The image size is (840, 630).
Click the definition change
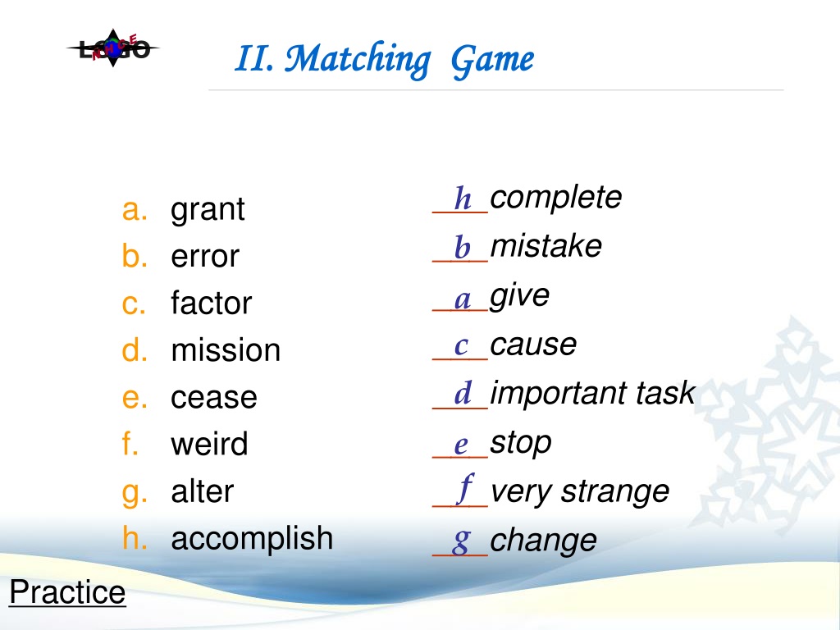pos(543,541)
